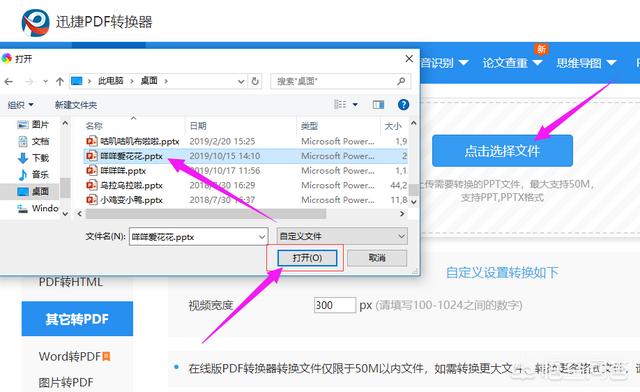This screenshot has height=392, width=640.
Task: Click the change view layout icon
Action: click(x=340, y=105)
